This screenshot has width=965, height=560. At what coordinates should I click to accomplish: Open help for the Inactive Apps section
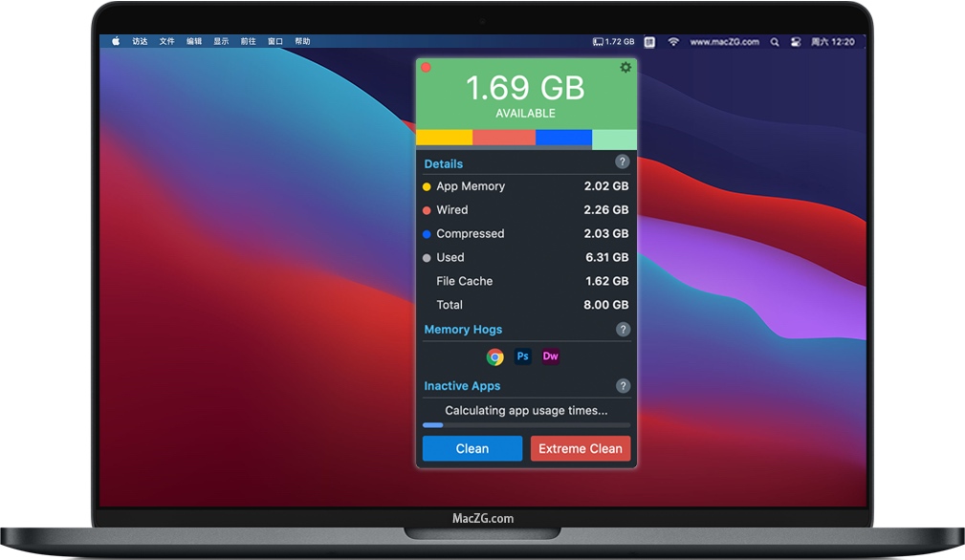623,386
